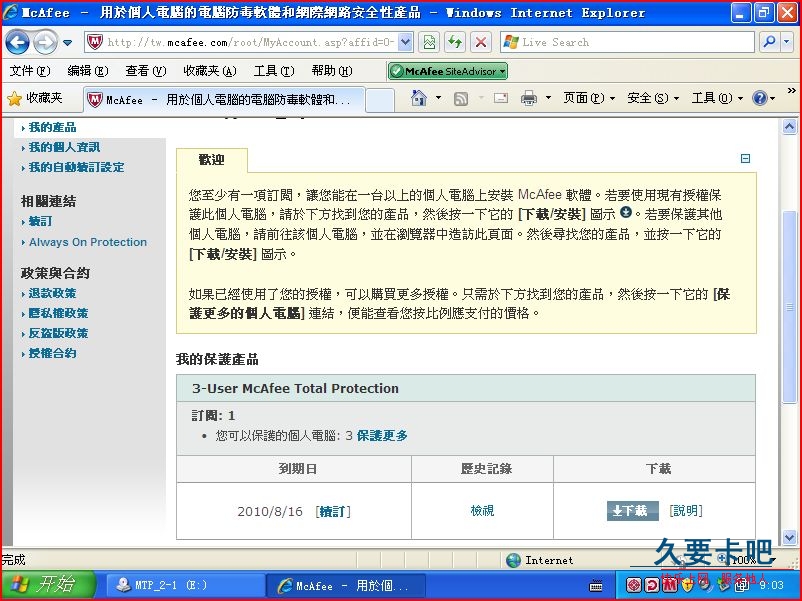802x601 pixels.
Task: Click the page scrollbar up arrow
Action: (789, 126)
